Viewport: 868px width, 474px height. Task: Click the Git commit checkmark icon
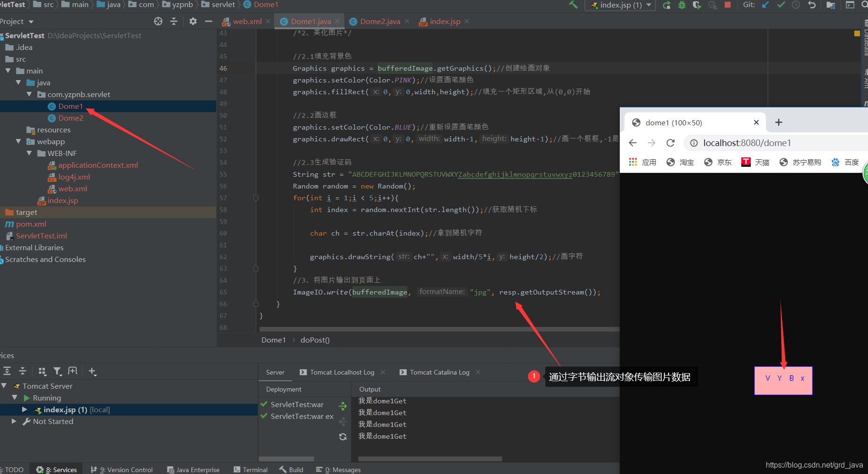click(781, 5)
